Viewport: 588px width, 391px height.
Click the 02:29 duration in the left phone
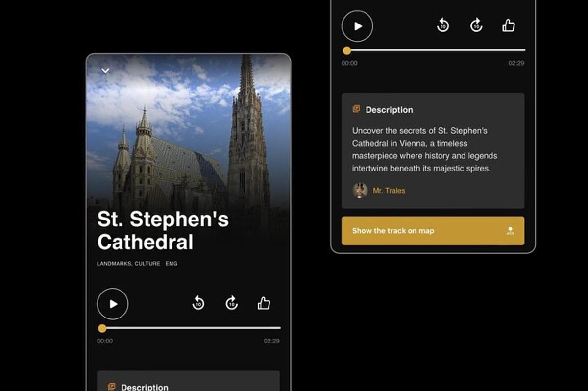click(x=271, y=341)
